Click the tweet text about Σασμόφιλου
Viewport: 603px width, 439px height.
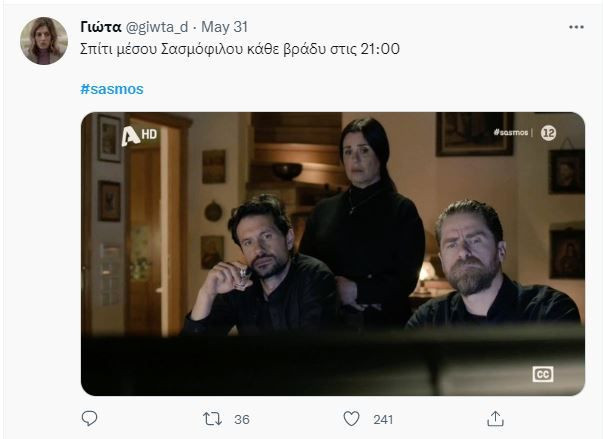point(240,49)
